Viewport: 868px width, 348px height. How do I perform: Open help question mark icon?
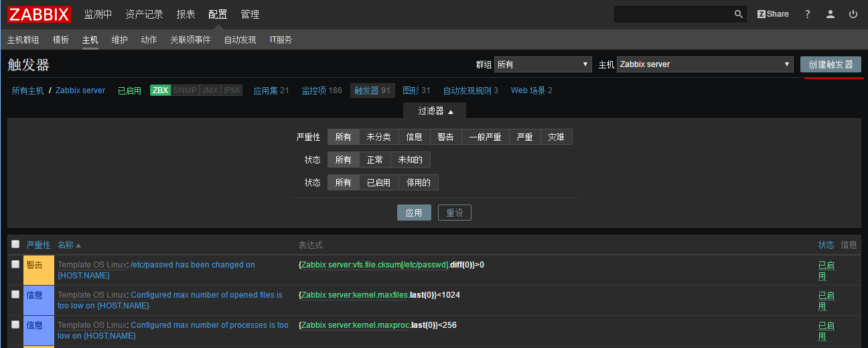pyautogui.click(x=808, y=14)
